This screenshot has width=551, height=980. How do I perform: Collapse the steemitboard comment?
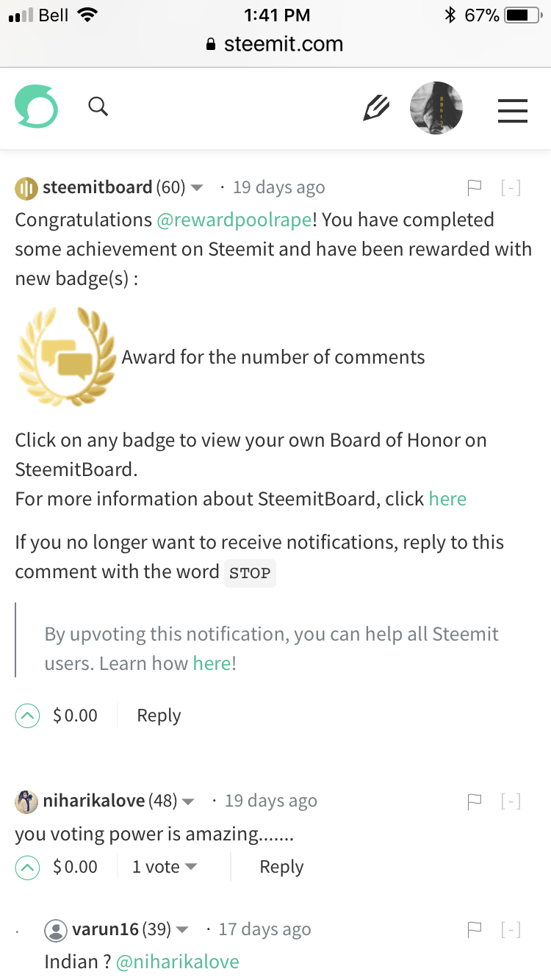(x=511, y=188)
